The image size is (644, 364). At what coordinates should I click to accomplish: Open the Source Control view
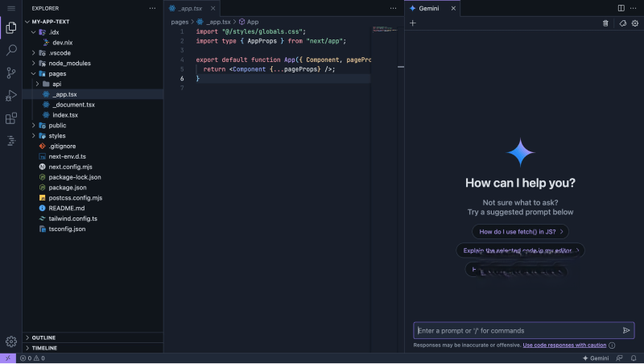click(x=11, y=72)
